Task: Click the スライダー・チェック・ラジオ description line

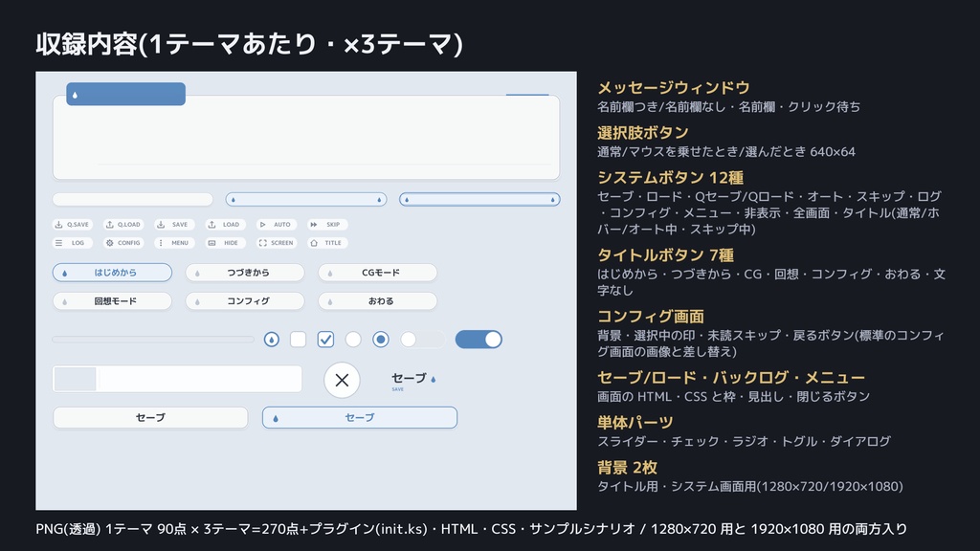Action: click(x=744, y=442)
